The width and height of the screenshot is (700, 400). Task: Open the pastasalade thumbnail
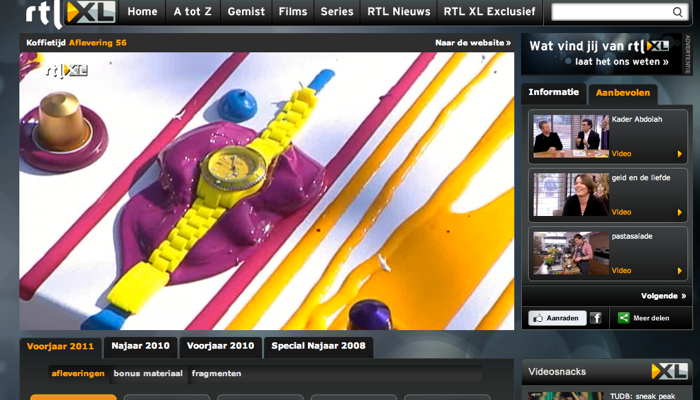[571, 253]
